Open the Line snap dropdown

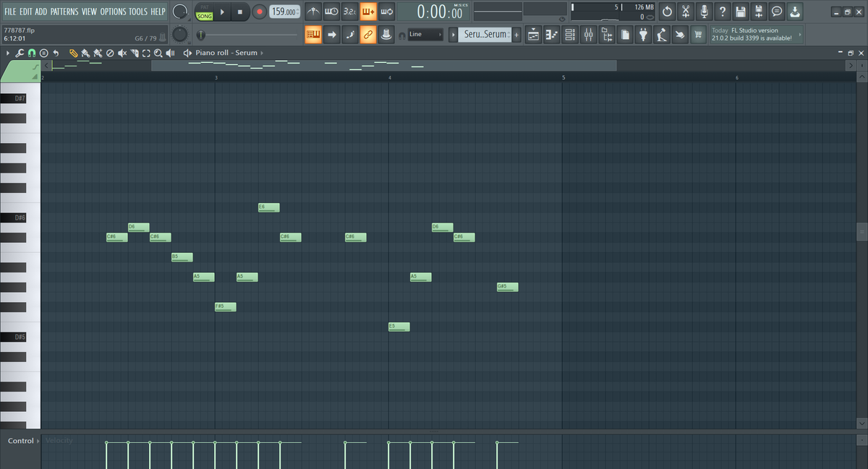point(425,34)
